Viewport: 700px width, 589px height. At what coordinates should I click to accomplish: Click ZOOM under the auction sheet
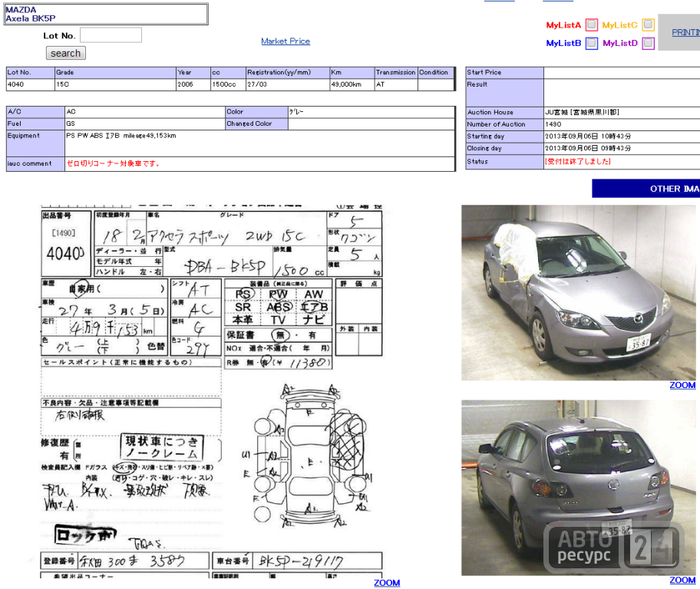[x=387, y=583]
